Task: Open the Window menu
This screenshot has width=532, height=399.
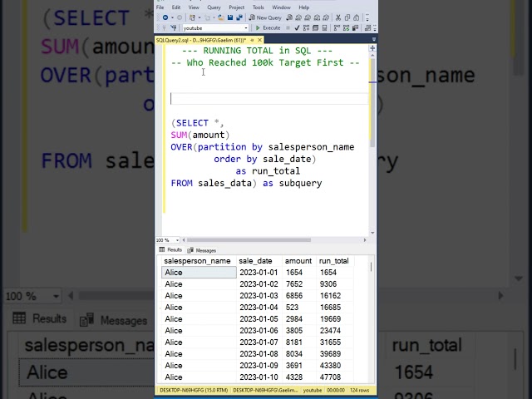Action: 281,7
